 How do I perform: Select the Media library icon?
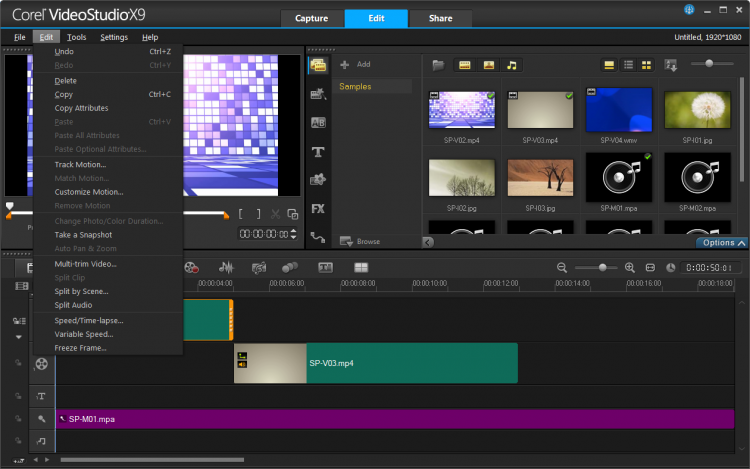319,65
